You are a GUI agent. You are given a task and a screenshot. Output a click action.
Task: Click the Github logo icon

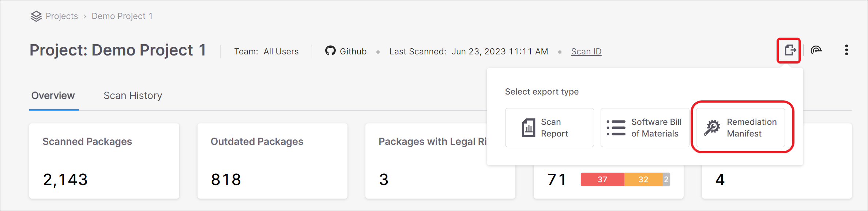[330, 51]
